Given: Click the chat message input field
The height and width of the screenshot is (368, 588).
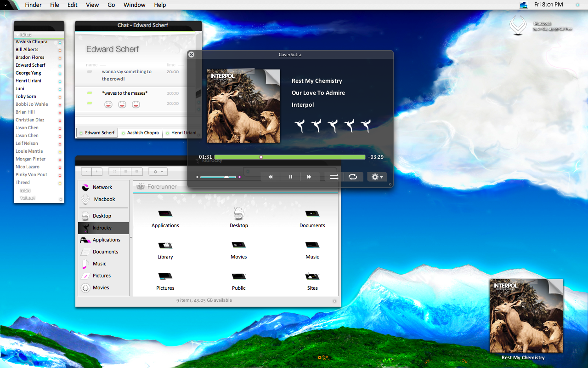Looking at the screenshot, I should [x=138, y=121].
